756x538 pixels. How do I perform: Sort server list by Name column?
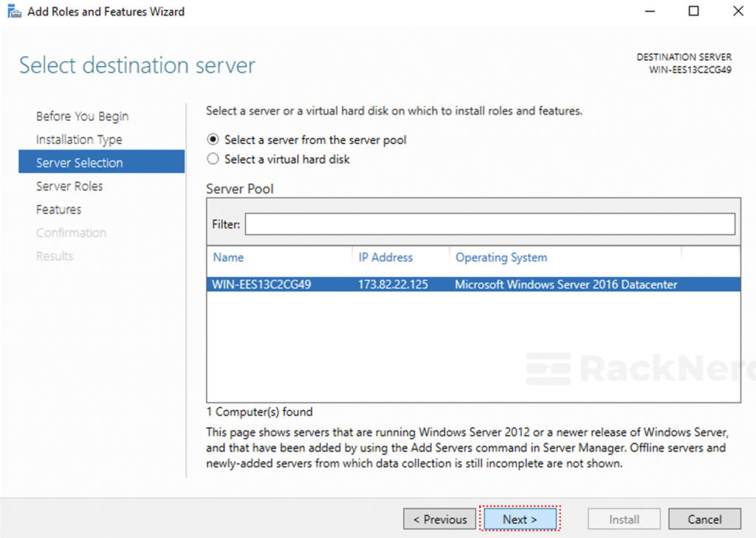point(228,258)
